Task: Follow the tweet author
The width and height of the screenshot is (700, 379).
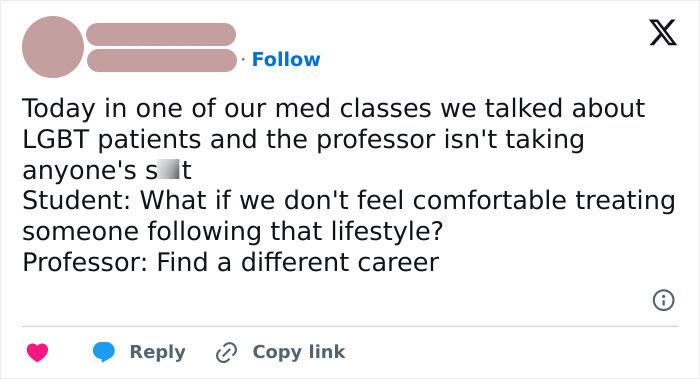Action: 286,59
